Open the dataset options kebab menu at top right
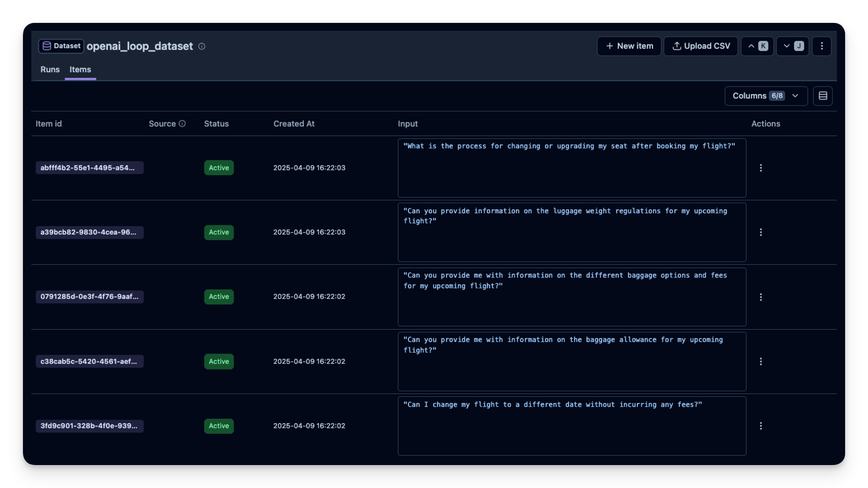This screenshot has height=488, width=868. tap(822, 46)
